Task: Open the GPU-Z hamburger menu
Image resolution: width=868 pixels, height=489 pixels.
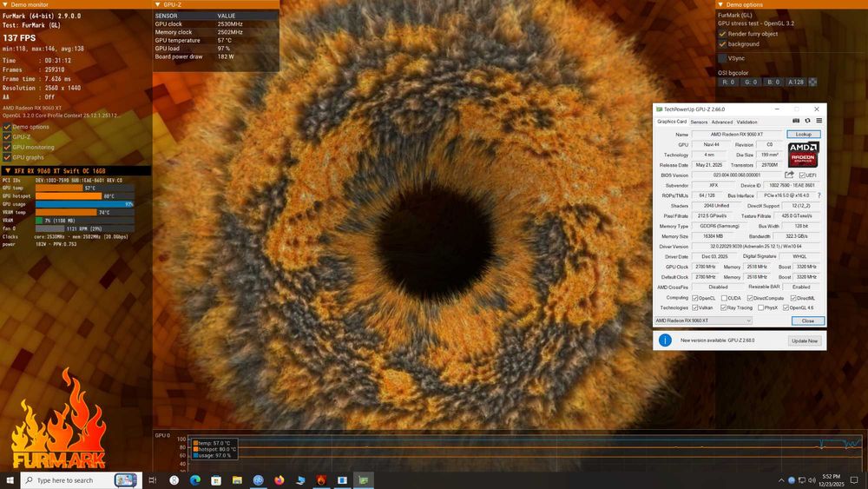Action: pos(819,121)
